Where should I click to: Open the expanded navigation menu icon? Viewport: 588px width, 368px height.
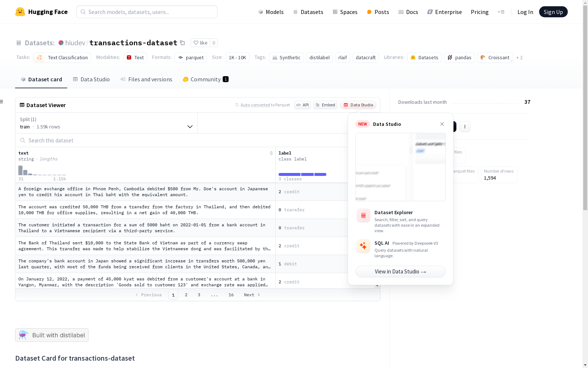(x=501, y=12)
